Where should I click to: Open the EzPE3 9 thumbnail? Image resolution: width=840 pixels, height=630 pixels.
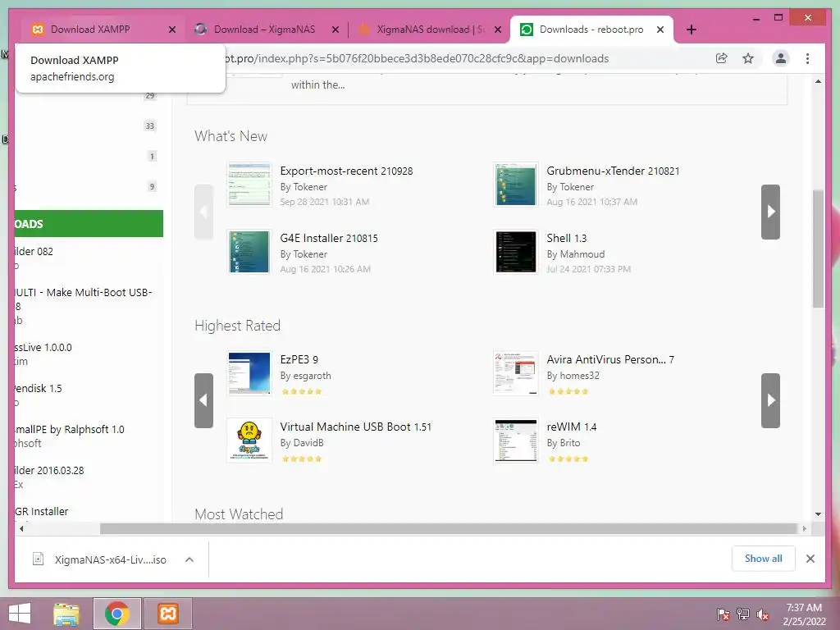pyautogui.click(x=249, y=373)
